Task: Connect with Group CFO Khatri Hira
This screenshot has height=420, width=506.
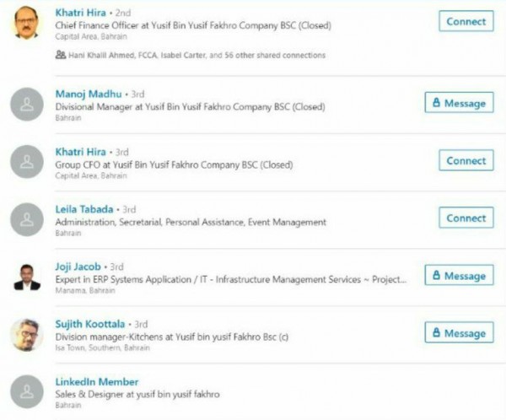Action: coord(466,160)
